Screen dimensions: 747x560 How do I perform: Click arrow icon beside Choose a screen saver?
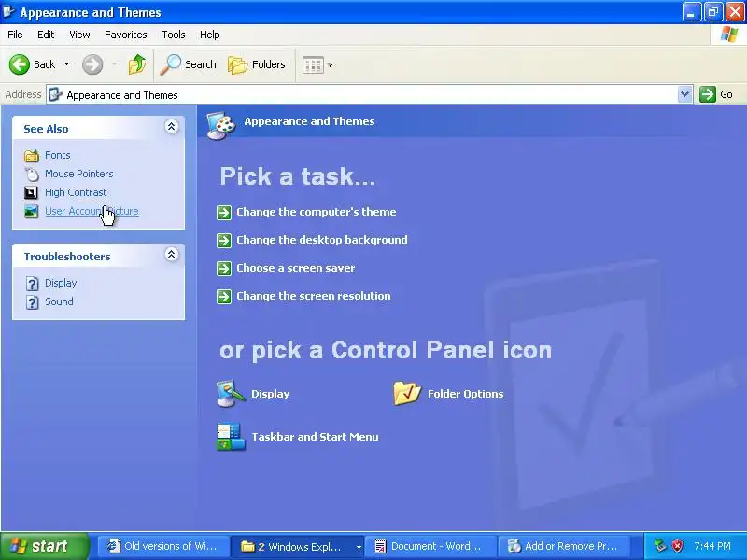click(224, 269)
